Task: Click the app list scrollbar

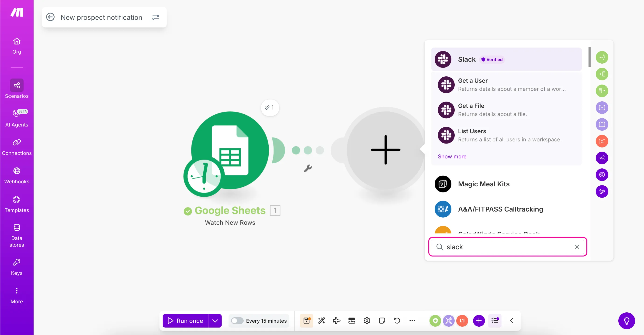Action: [589, 57]
